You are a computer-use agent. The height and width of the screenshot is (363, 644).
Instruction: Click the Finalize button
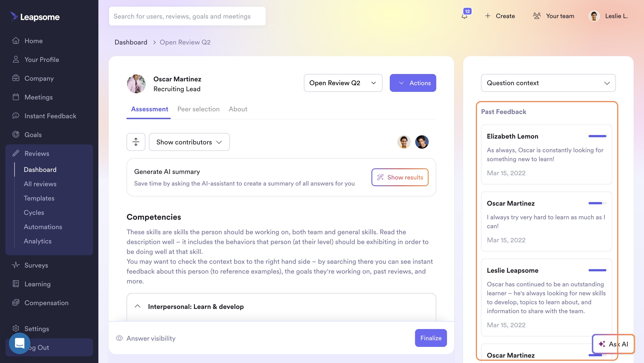pyautogui.click(x=431, y=338)
